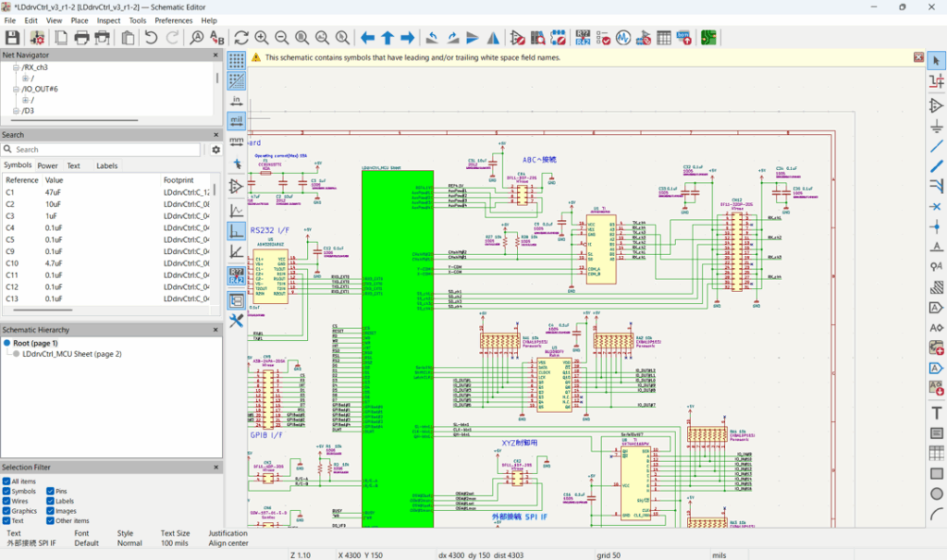Screen dimensions: 947x560
Task: Open the Symbol Library Browser icon
Action: pyautogui.click(x=537, y=37)
